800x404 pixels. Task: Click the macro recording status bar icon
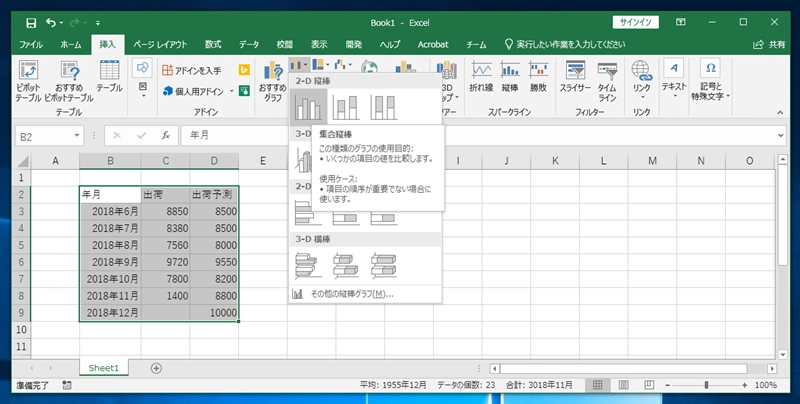pyautogui.click(x=67, y=385)
